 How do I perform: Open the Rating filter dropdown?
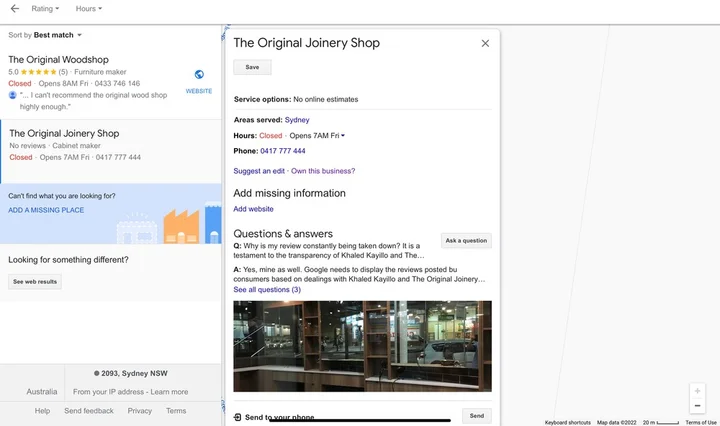click(45, 8)
